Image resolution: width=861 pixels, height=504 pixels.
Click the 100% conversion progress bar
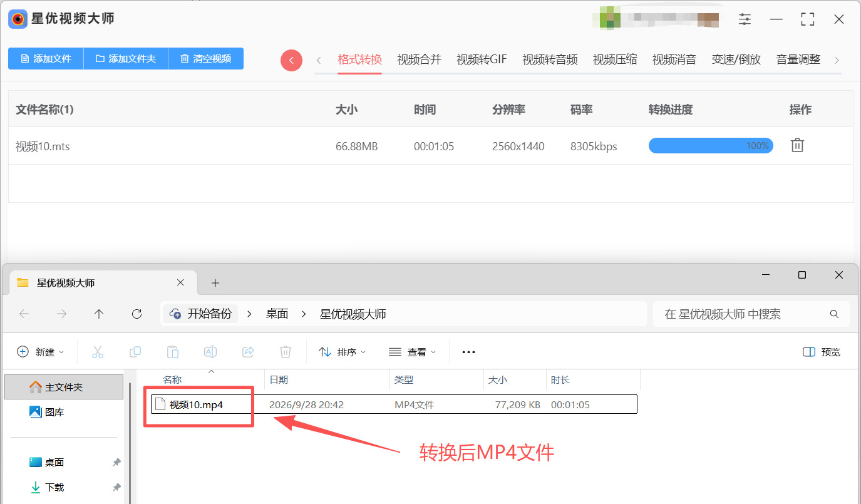click(x=711, y=146)
